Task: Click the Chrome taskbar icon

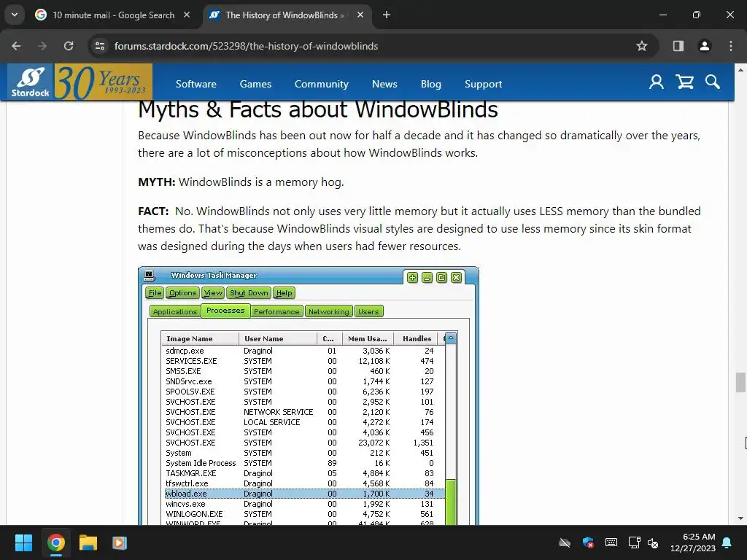Action: 55,542
